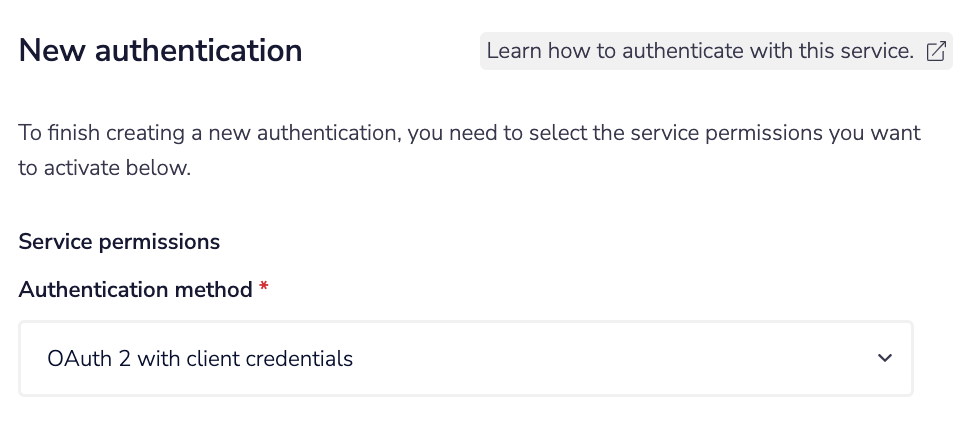Click the external link icon beside Learn how

point(936,52)
